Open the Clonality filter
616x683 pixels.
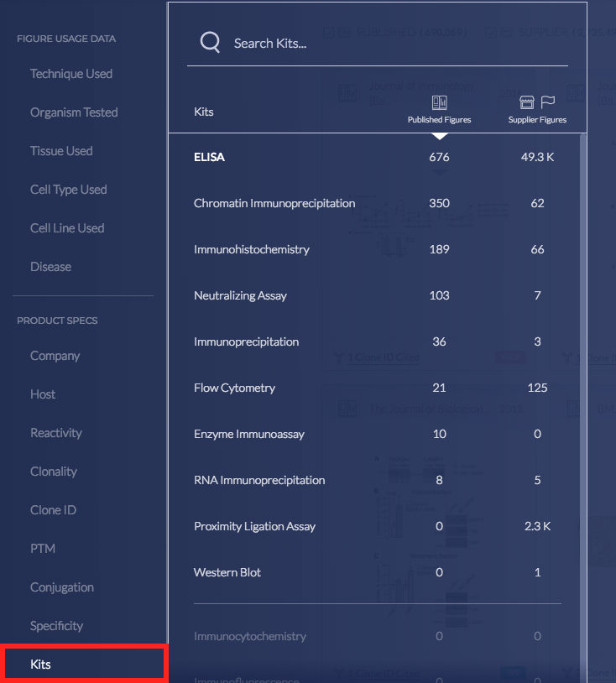(x=54, y=472)
